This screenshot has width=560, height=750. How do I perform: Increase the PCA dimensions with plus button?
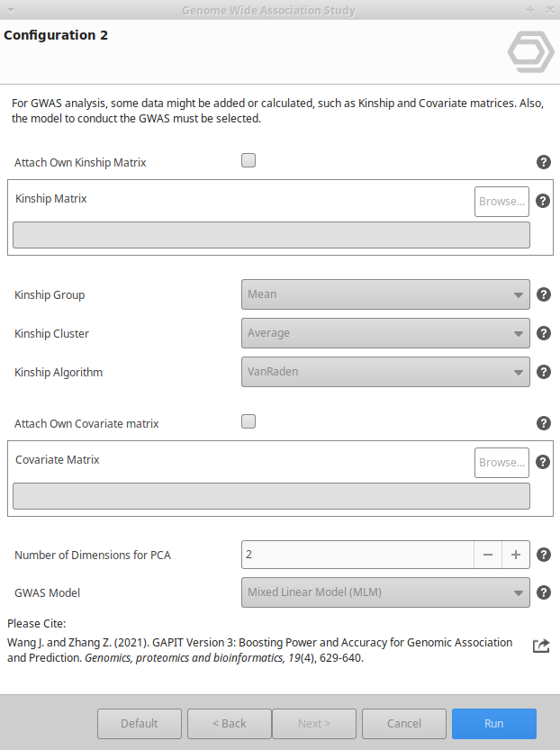[x=516, y=555]
